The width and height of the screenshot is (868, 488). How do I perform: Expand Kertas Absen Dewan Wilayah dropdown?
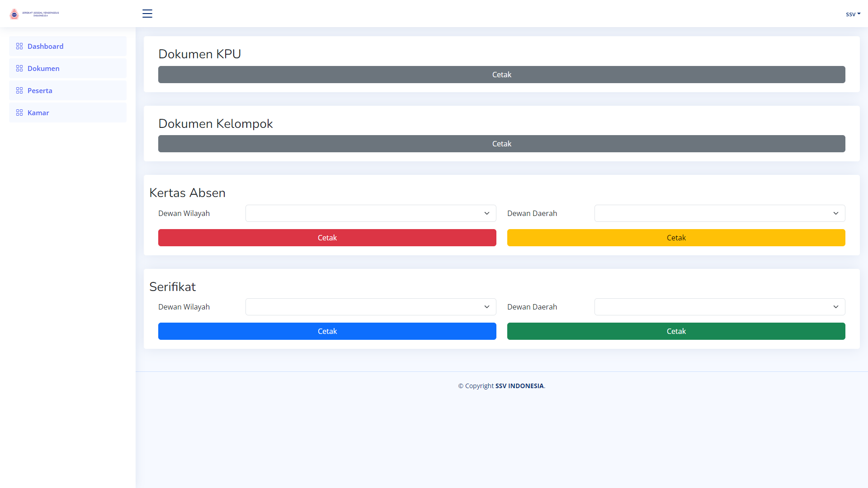click(370, 213)
